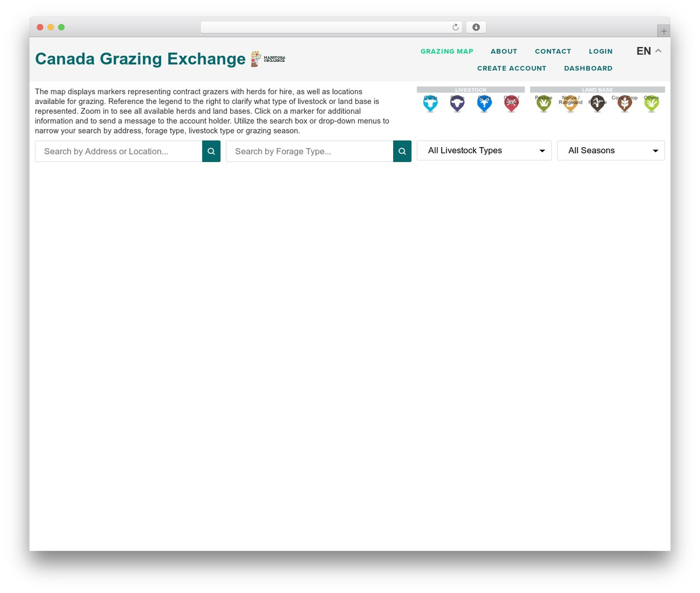Image resolution: width=700 pixels, height=593 pixels.
Task: Click the Cattle livestock legend marker
Action: pyautogui.click(x=430, y=103)
